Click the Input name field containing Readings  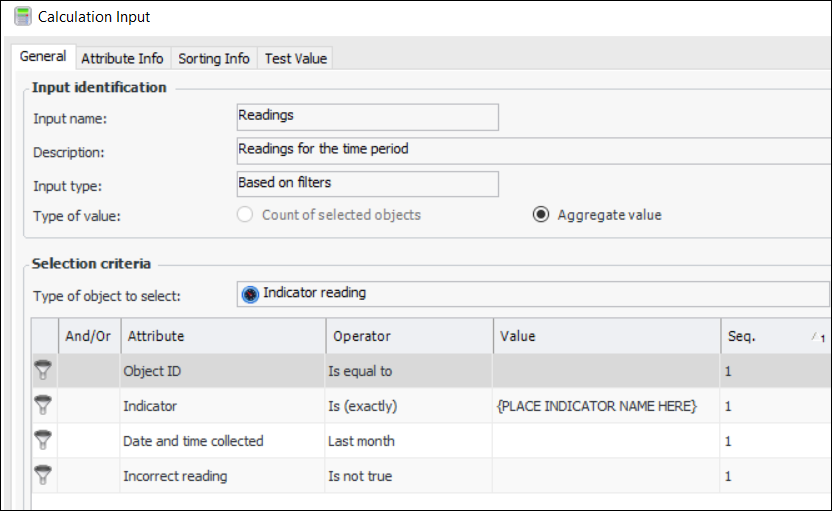(367, 117)
